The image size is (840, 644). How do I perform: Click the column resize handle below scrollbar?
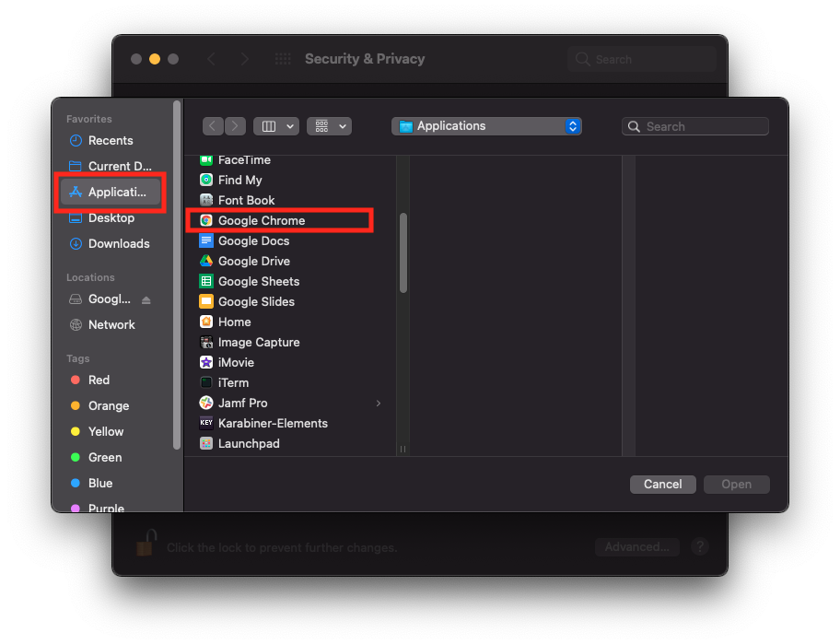(x=402, y=449)
